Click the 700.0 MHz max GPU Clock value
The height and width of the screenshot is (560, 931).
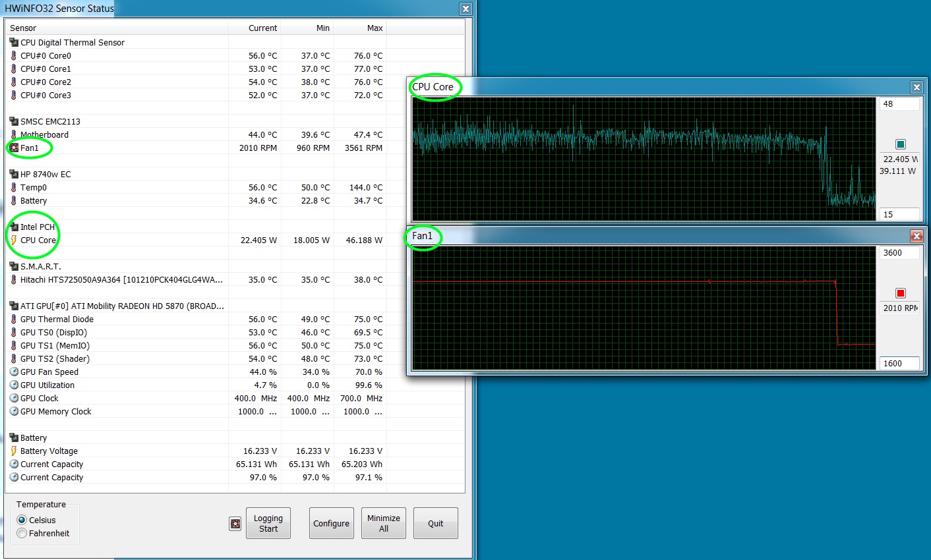coord(361,398)
